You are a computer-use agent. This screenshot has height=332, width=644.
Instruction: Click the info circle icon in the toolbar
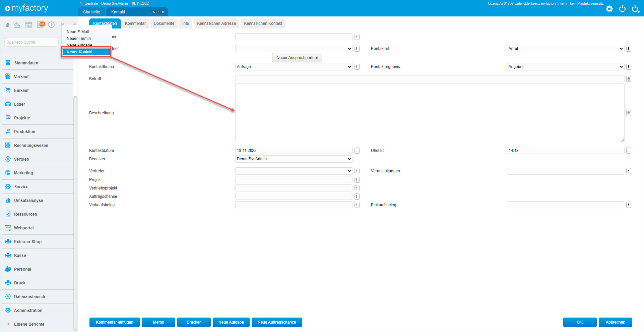(x=52, y=25)
